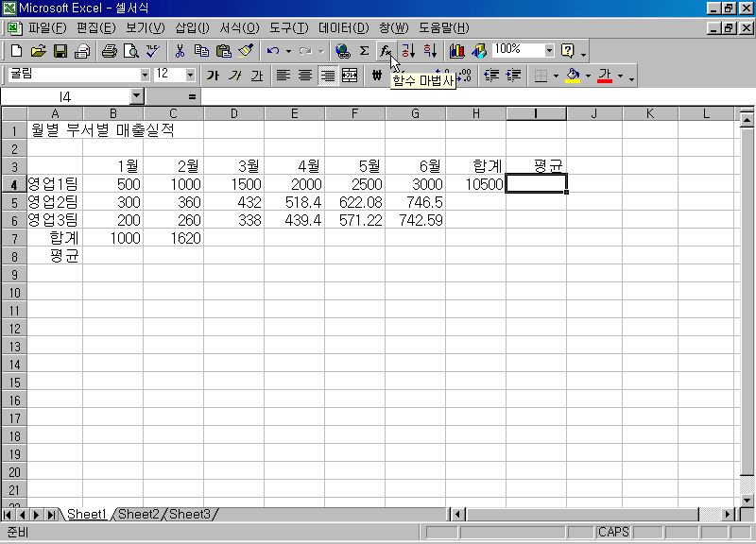Print the sheet using the printer icon
Screen dimensions: 756x544
click(x=110, y=51)
